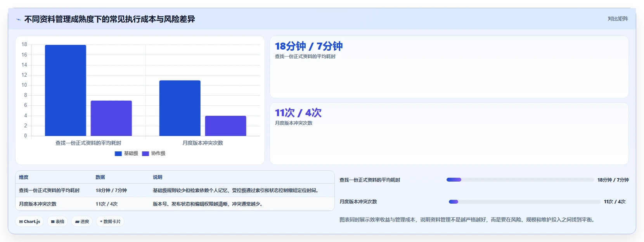Click table cell 18分钟 / 7分钟

click(x=111, y=191)
